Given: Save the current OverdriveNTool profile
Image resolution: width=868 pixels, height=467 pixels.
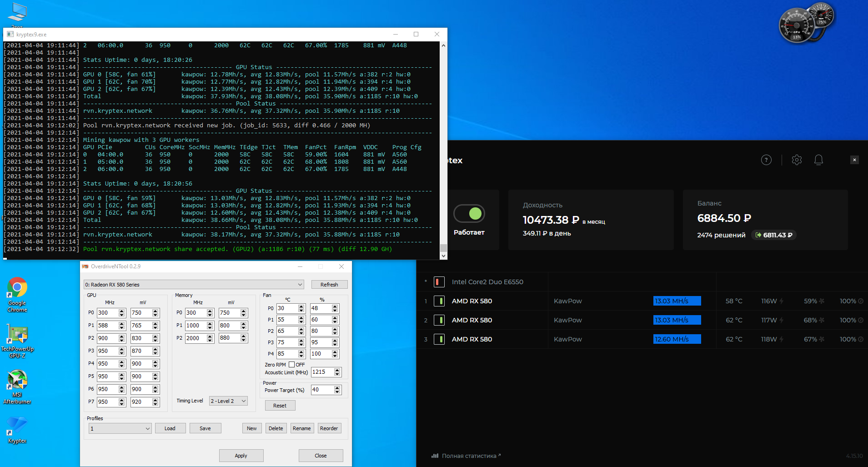Looking at the screenshot, I should click(x=205, y=428).
